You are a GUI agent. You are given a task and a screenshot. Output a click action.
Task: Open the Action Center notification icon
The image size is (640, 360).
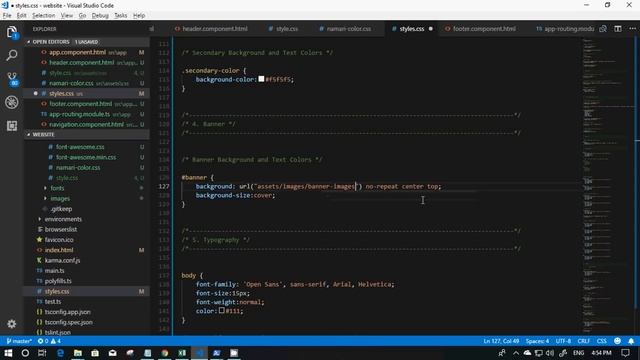tap(625, 353)
